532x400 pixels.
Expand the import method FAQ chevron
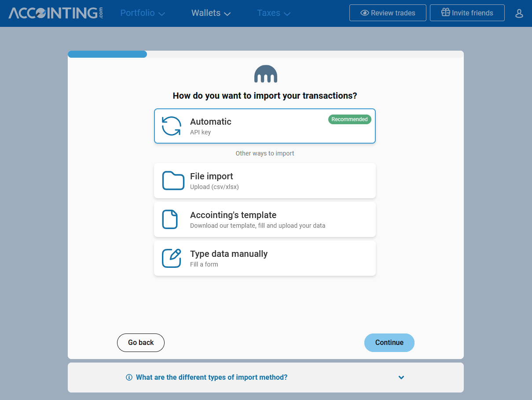point(401,378)
